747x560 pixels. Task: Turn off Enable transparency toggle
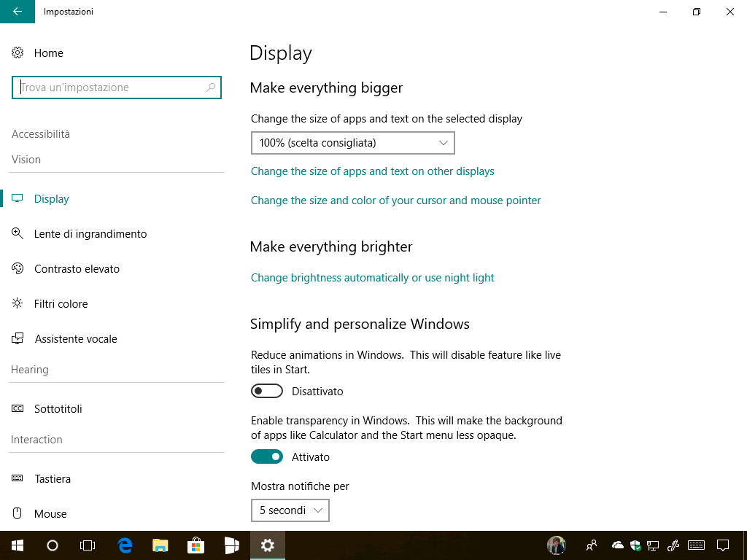[x=267, y=456]
